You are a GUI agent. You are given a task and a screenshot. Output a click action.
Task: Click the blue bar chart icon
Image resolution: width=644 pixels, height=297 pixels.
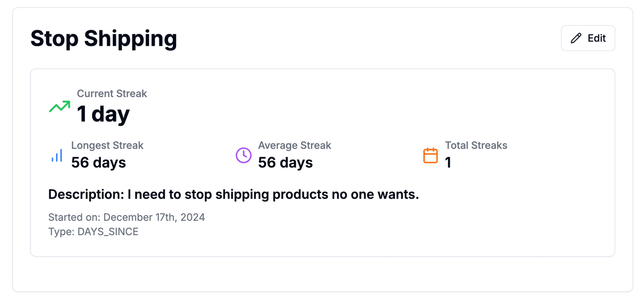[x=56, y=156]
